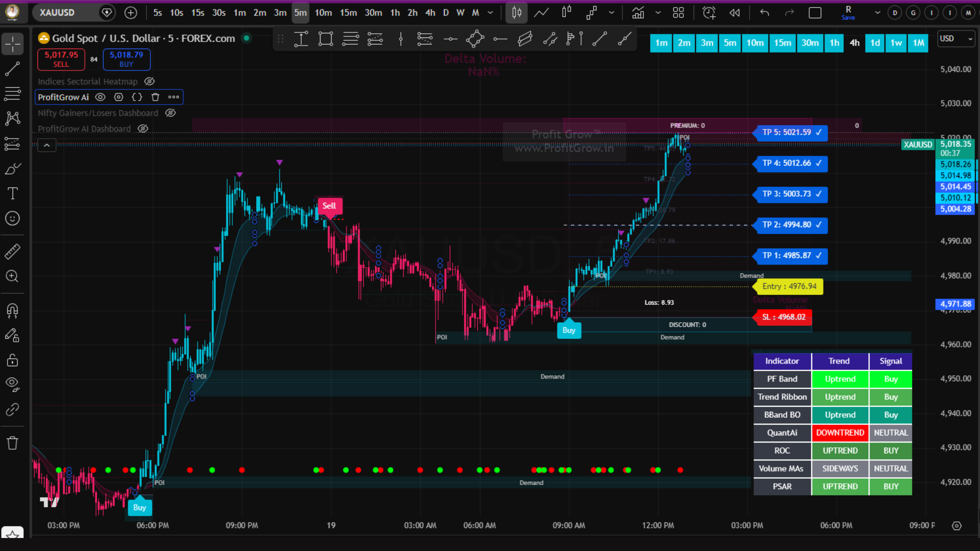Select the crosshair cursor tool
980x551 pixels.
click(13, 44)
